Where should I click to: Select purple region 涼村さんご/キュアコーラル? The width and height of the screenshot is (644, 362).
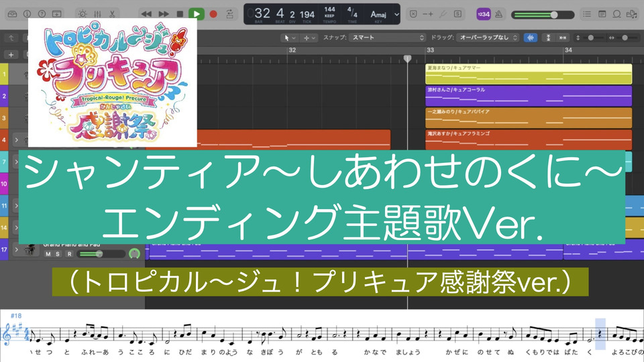point(529,96)
